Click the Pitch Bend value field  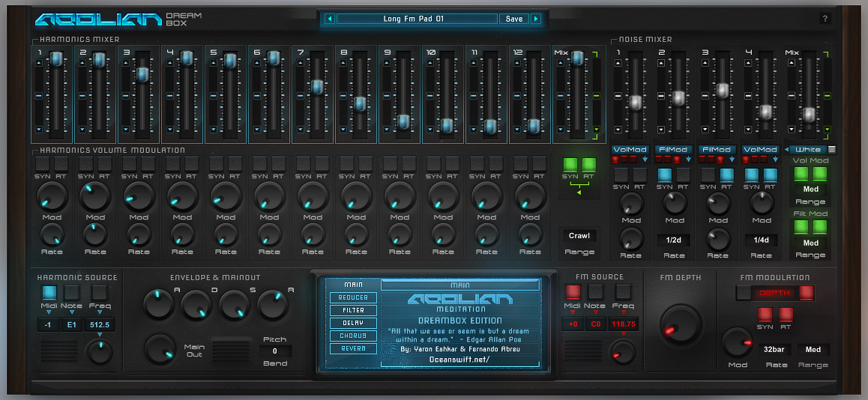pyautogui.click(x=275, y=351)
